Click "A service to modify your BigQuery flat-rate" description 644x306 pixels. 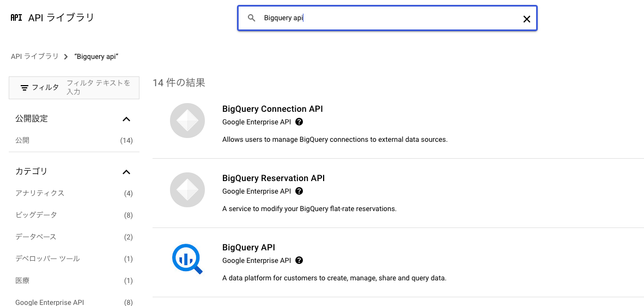[x=309, y=208]
